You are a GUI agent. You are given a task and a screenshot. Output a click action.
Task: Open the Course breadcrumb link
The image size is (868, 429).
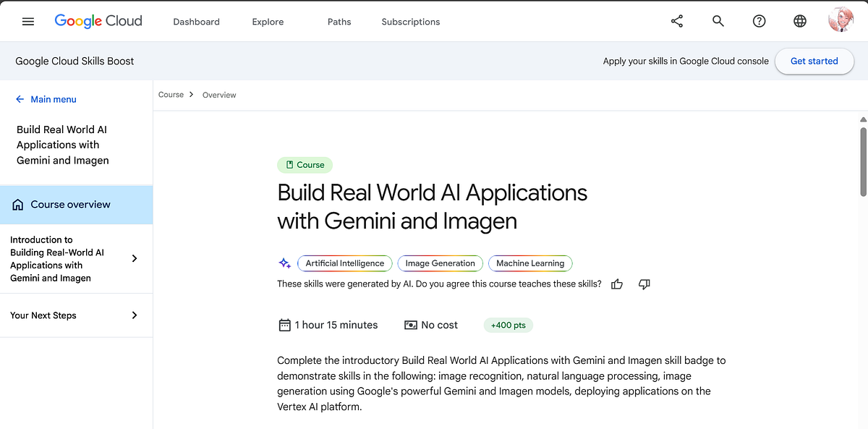tap(171, 95)
